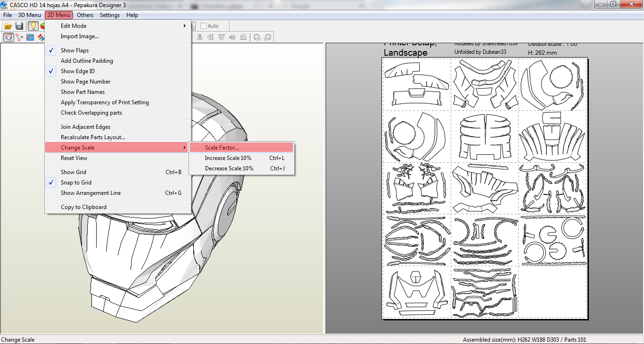This screenshot has height=344, width=644.
Task: Open the File menu
Action: coord(8,15)
